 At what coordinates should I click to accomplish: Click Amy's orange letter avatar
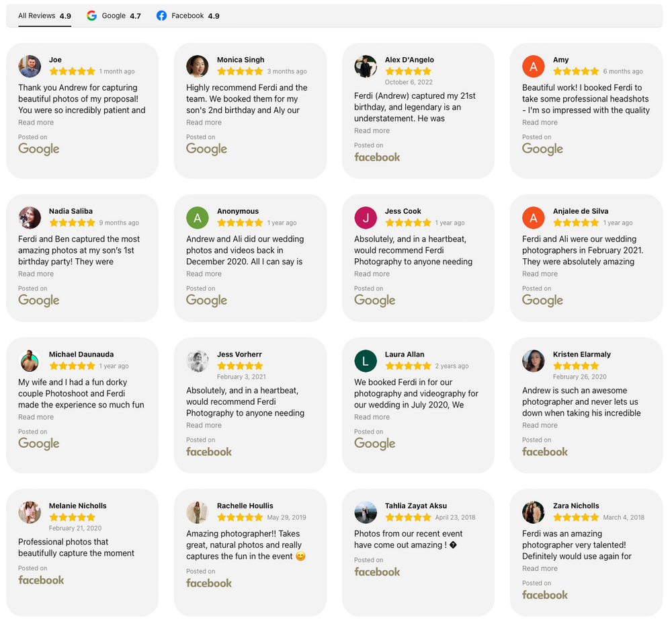point(533,67)
